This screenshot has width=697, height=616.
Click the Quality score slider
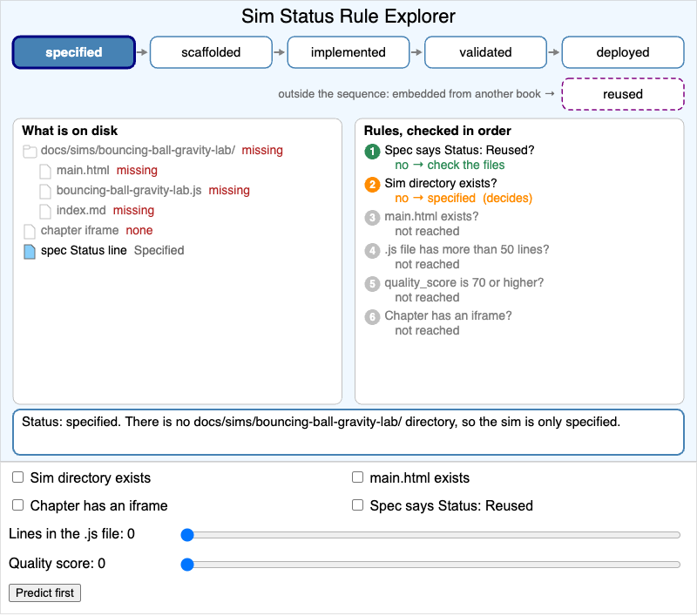point(430,565)
